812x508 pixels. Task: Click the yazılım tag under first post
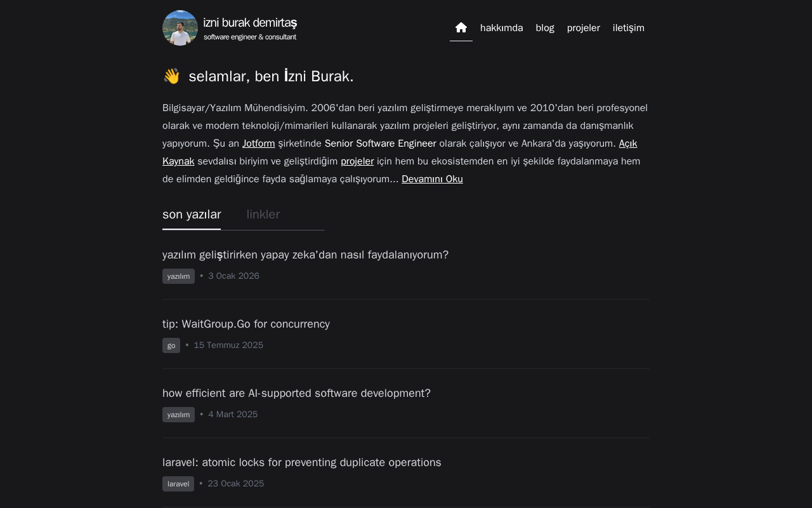pos(178,276)
